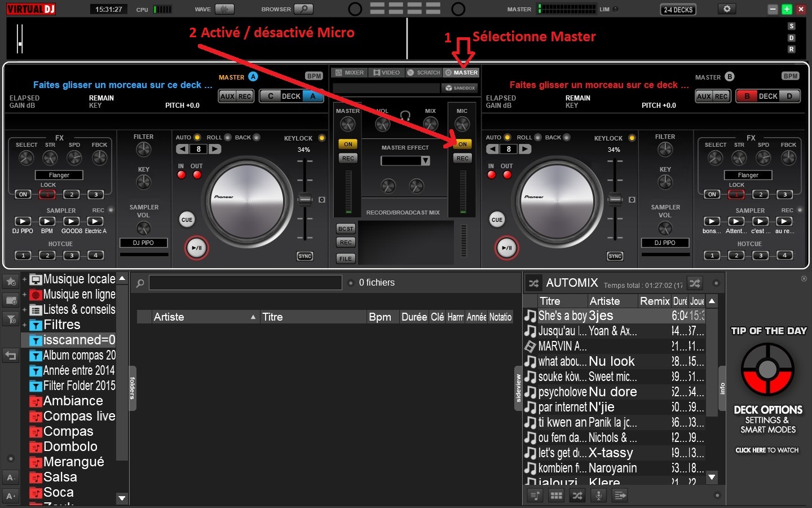Toggle KEYLOCK on the left deck
Image resolution: width=812 pixels, height=508 pixels.
(321, 138)
